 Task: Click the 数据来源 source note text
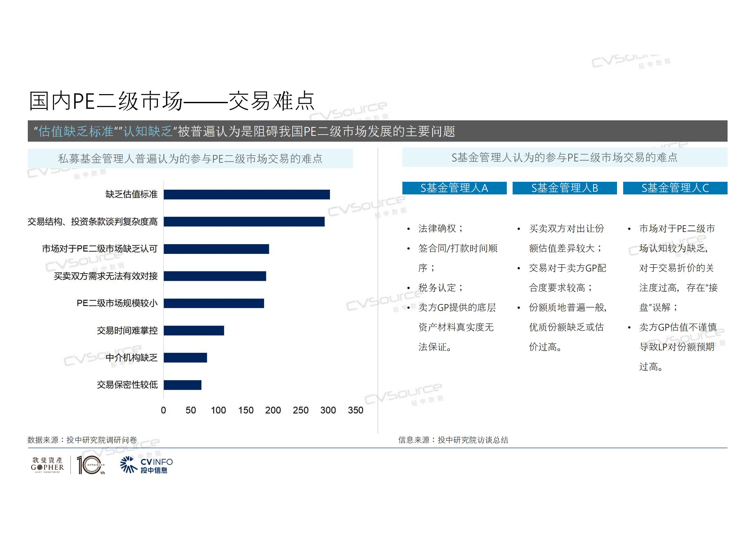(x=82, y=440)
